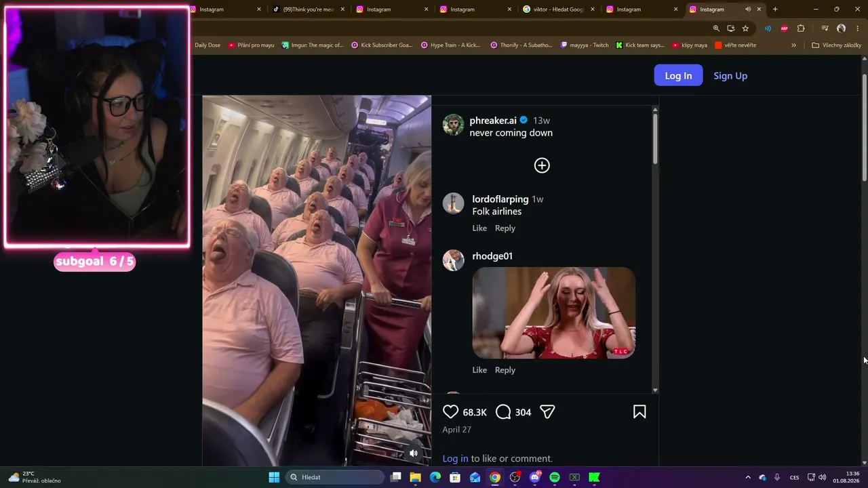Open comments via the speech bubble icon

(x=503, y=412)
